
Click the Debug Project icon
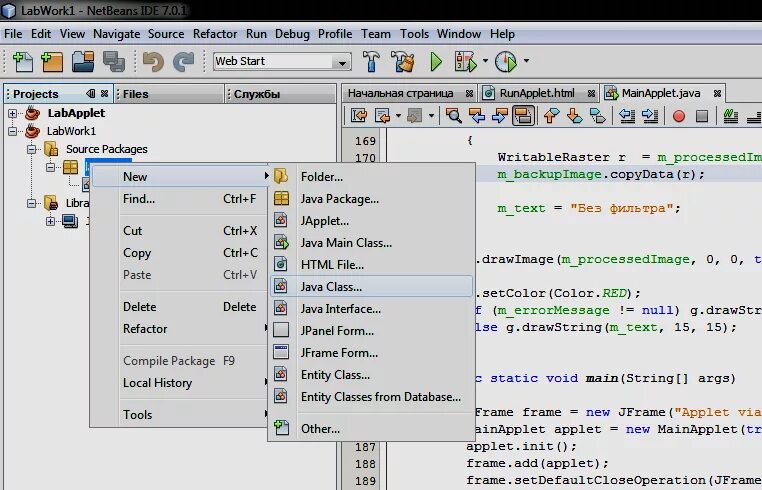pos(466,62)
